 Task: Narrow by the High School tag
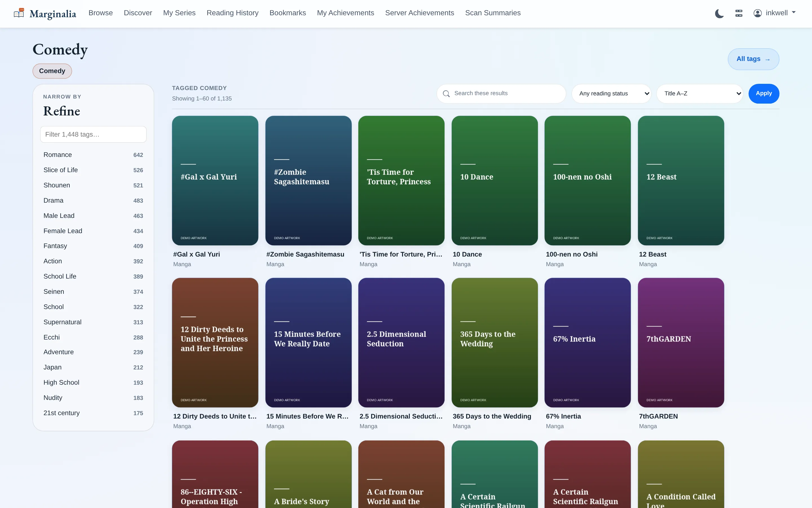click(93, 382)
